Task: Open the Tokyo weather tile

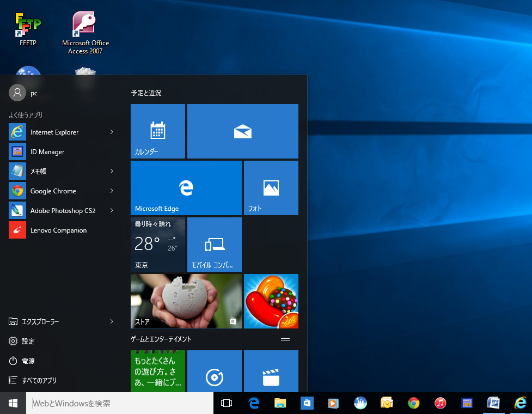Action: point(158,245)
